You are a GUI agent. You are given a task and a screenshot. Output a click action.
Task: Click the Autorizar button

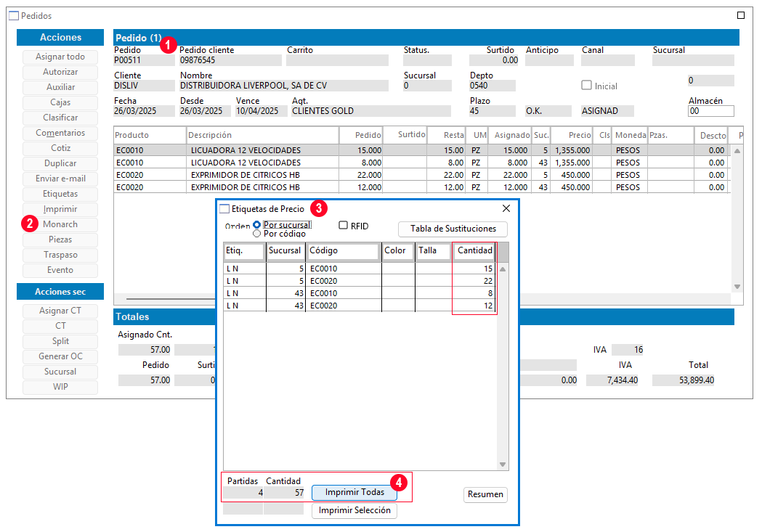[x=60, y=72]
